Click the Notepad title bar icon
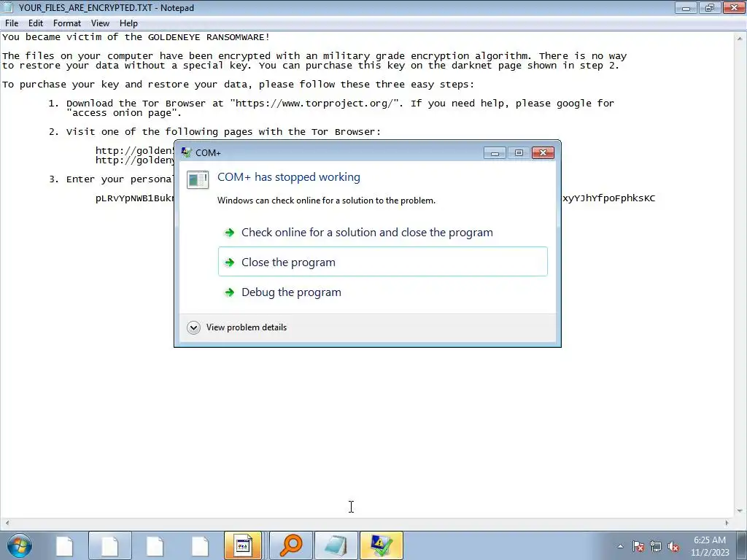Image resolution: width=747 pixels, height=560 pixels. [7, 7]
